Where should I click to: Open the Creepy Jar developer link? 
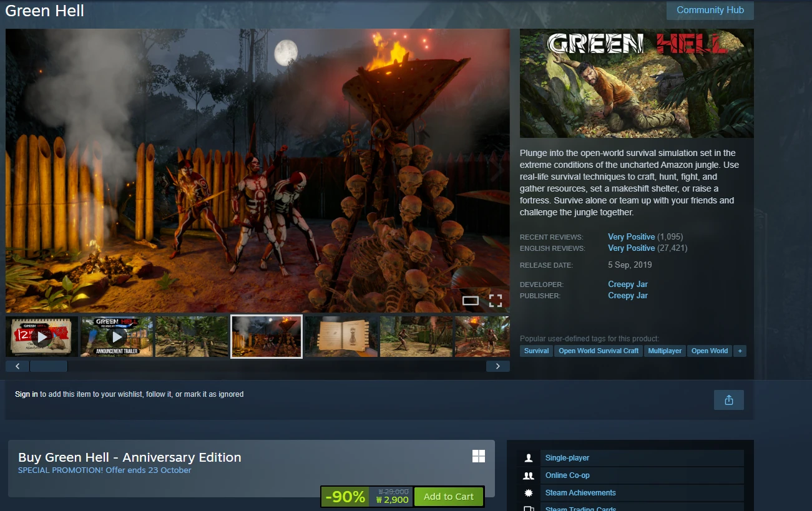click(x=628, y=285)
